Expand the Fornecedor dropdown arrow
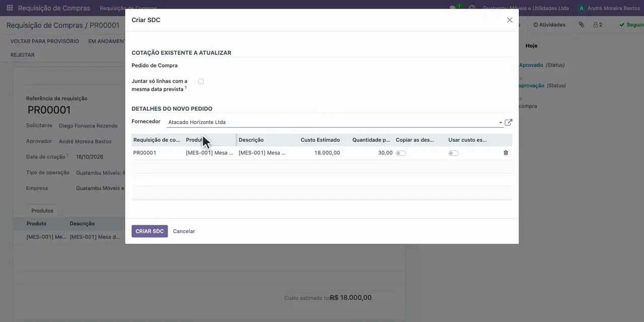 click(500, 123)
